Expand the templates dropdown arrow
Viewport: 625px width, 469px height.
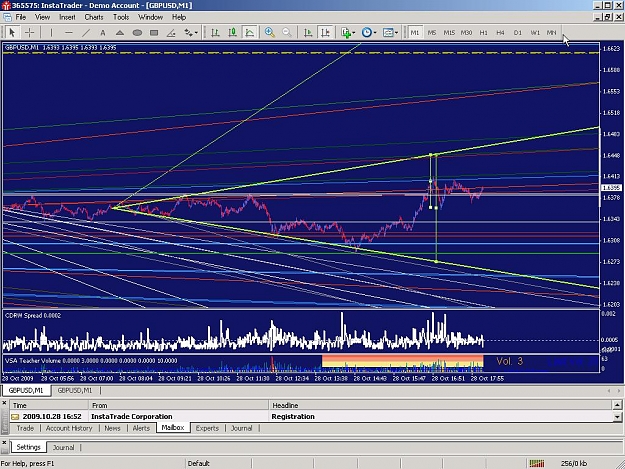(396, 33)
